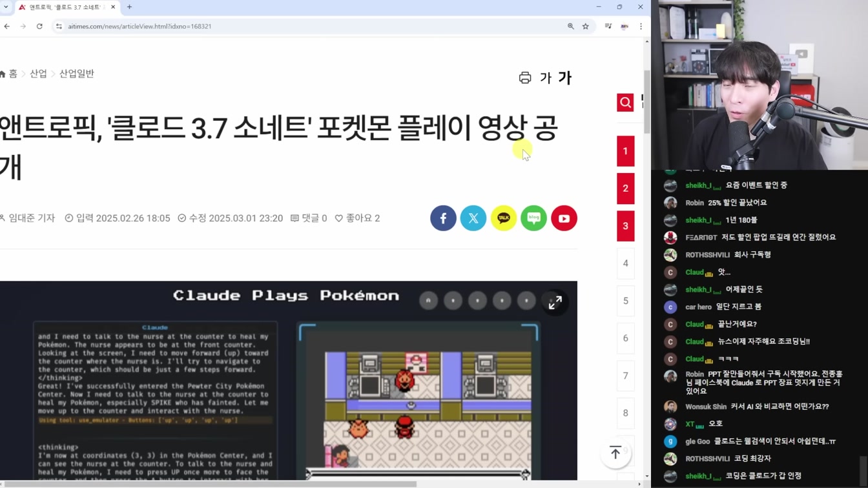The height and width of the screenshot is (488, 868).
Task: Click XT's message 오호
Action: [x=716, y=423]
